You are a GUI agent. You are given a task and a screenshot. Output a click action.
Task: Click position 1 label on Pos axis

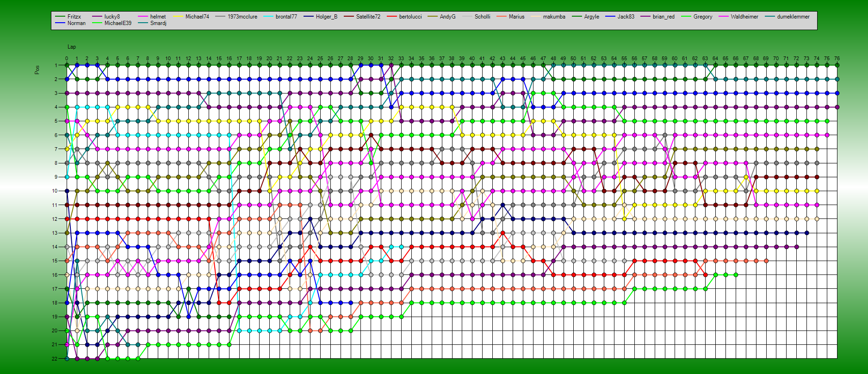tap(56, 65)
